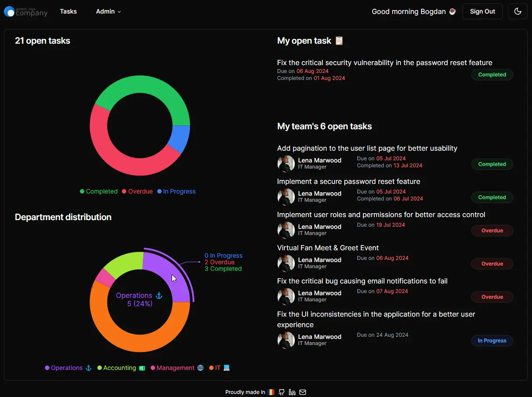Viewport: 532px width, 397px height.
Task: Click the due date '24 Aug 2024'
Action: coord(392,335)
